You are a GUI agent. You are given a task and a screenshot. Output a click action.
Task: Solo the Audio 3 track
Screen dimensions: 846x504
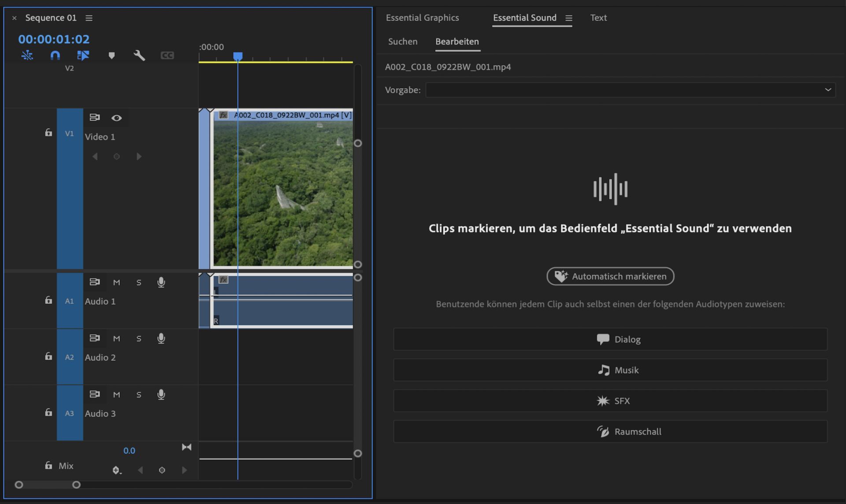[x=139, y=395]
